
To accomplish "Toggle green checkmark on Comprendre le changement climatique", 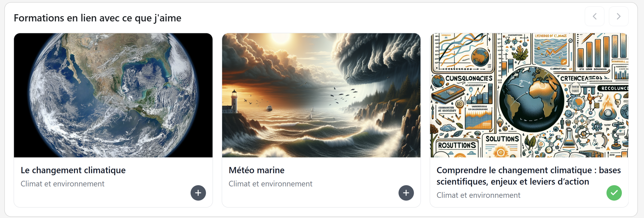I will pyautogui.click(x=614, y=193).
